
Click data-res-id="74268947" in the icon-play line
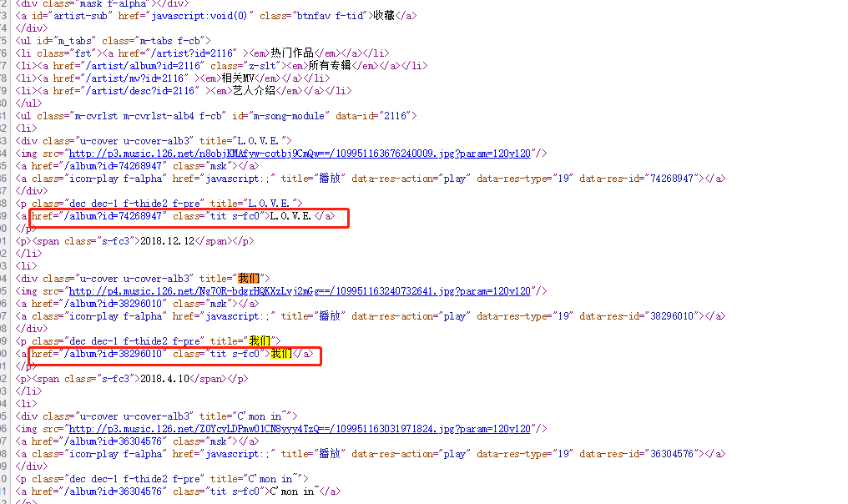[x=639, y=179]
